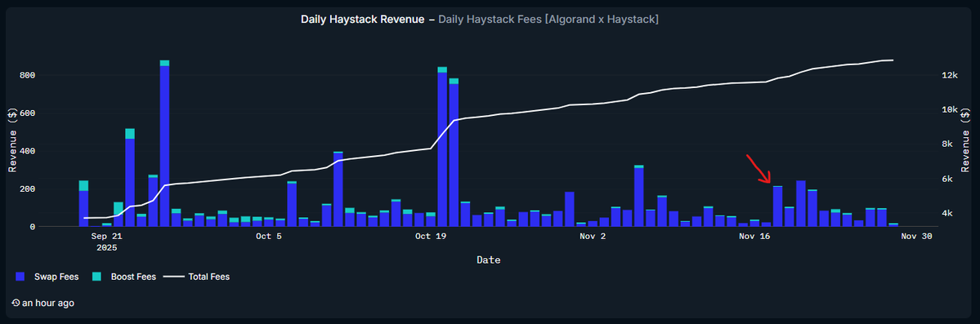Click the '6k' right axis tick label
This screenshot has height=324, width=980.
pyautogui.click(x=947, y=179)
